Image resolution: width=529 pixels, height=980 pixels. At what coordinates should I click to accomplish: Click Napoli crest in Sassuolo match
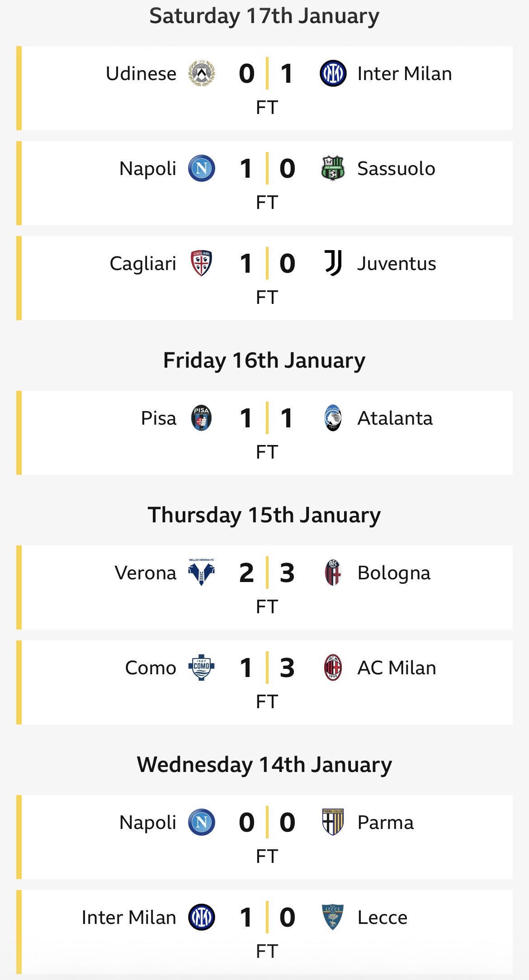pos(202,168)
